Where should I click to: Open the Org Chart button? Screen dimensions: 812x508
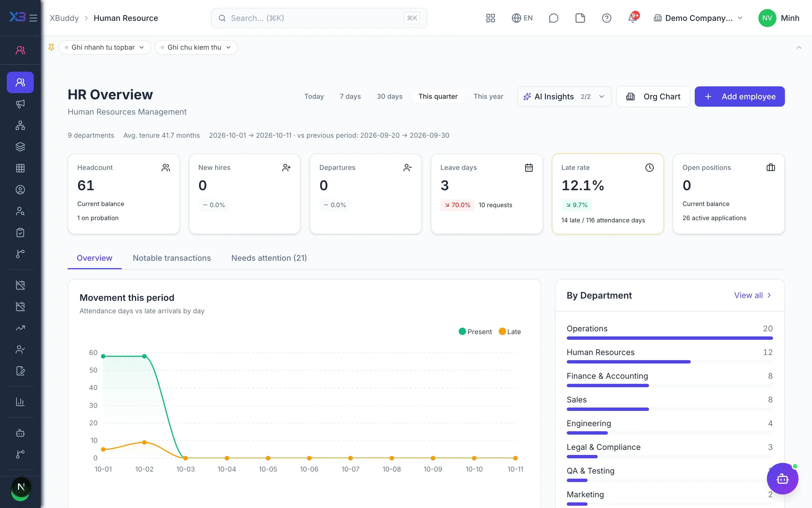[653, 97]
